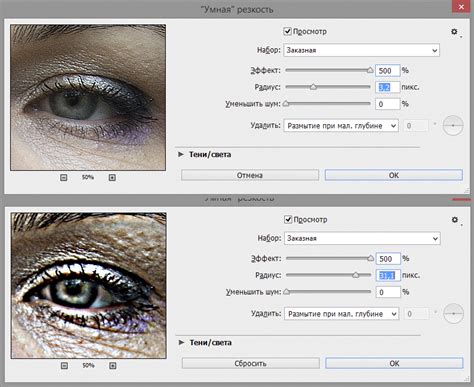
Task: Zoom in preview in bottom dialog
Action: coord(113,366)
